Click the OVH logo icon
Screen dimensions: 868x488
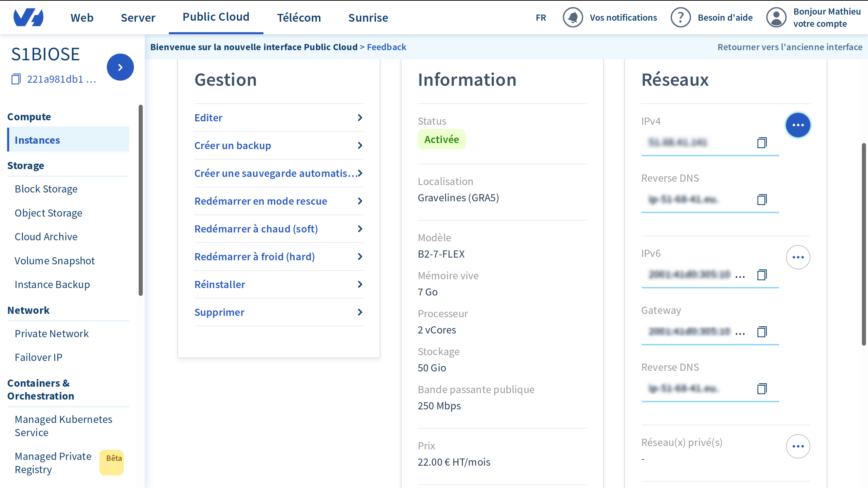tap(28, 18)
